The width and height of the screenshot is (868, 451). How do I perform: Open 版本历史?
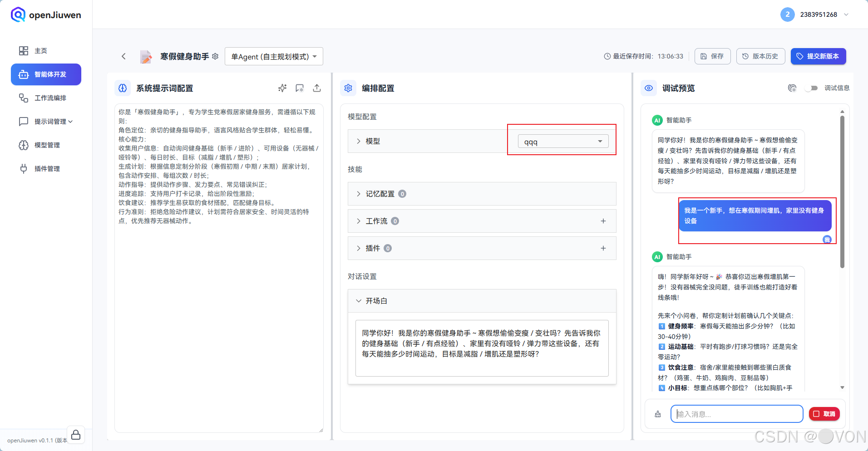761,56
